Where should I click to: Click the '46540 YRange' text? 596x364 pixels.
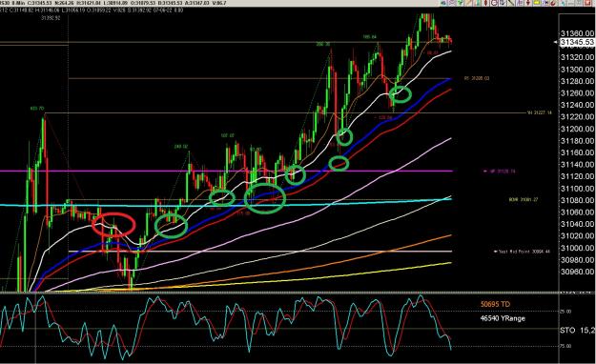click(503, 318)
